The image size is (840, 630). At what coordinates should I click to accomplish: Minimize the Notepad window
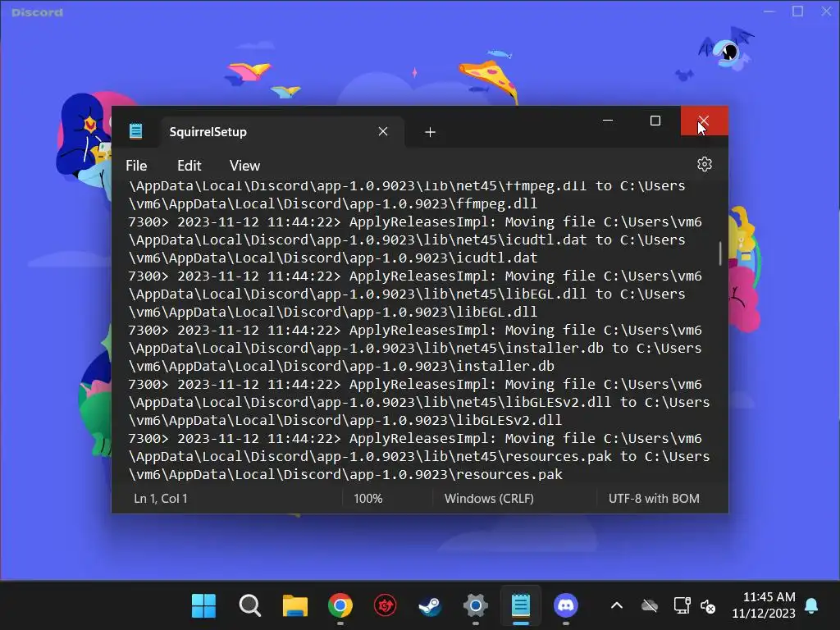pos(608,121)
